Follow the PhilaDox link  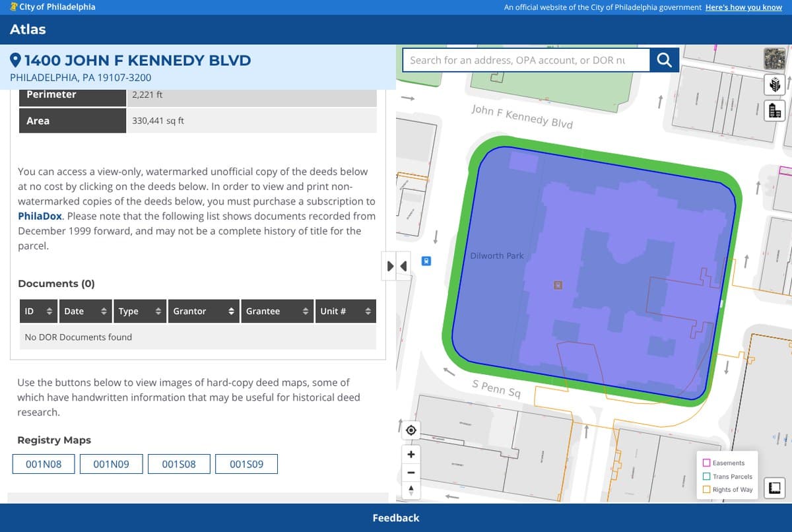40,216
